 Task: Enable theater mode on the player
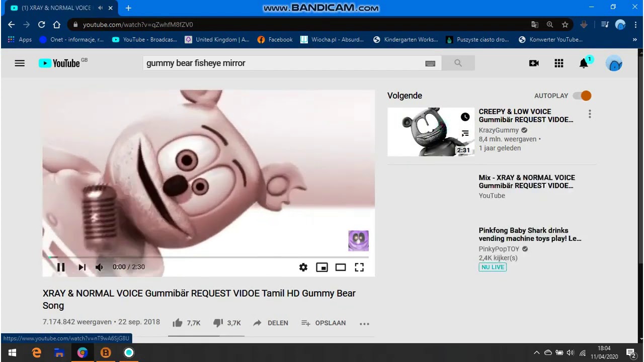point(341,267)
